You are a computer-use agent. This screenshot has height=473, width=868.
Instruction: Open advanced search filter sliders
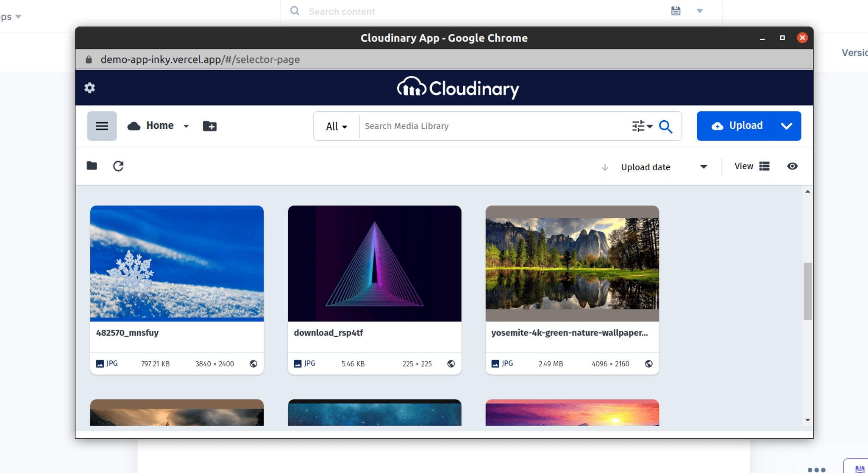coord(642,126)
